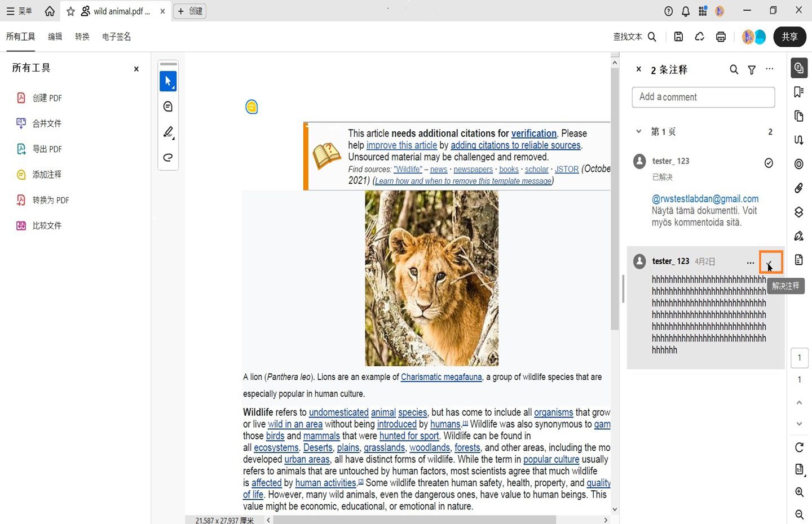Open the 合并文件 tool

click(x=39, y=123)
